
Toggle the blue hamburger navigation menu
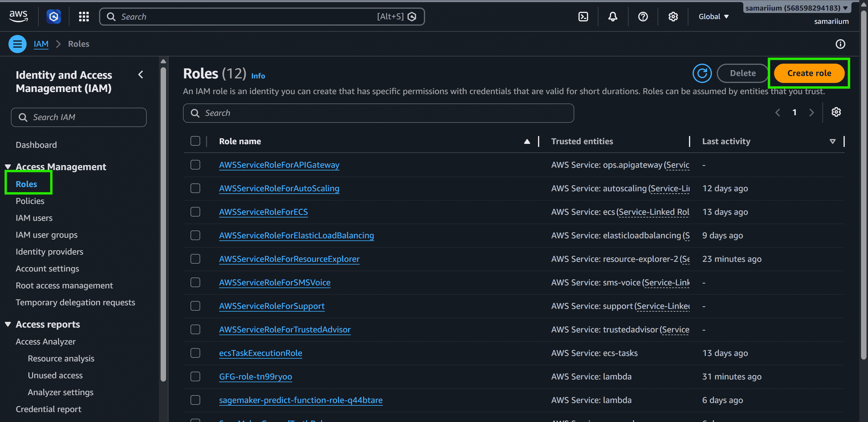click(18, 44)
